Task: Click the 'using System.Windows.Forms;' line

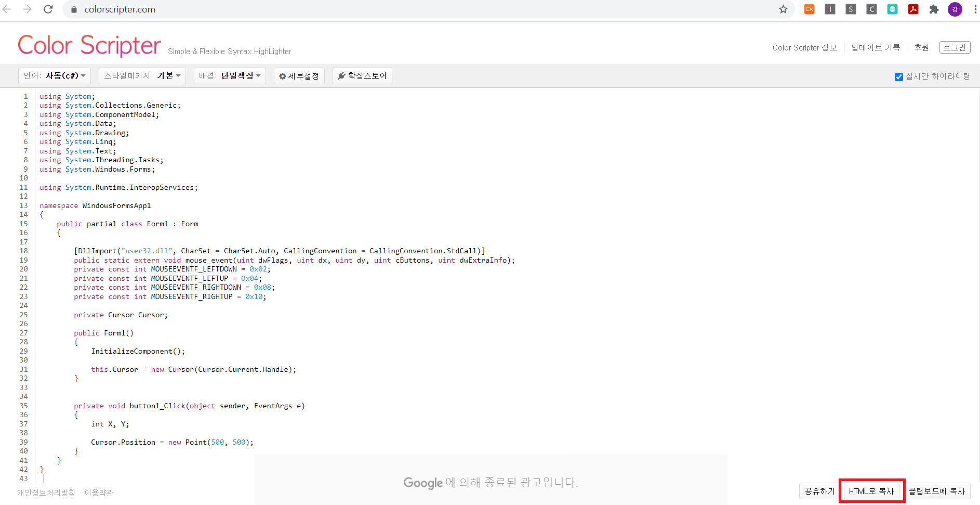Action: 97,169
